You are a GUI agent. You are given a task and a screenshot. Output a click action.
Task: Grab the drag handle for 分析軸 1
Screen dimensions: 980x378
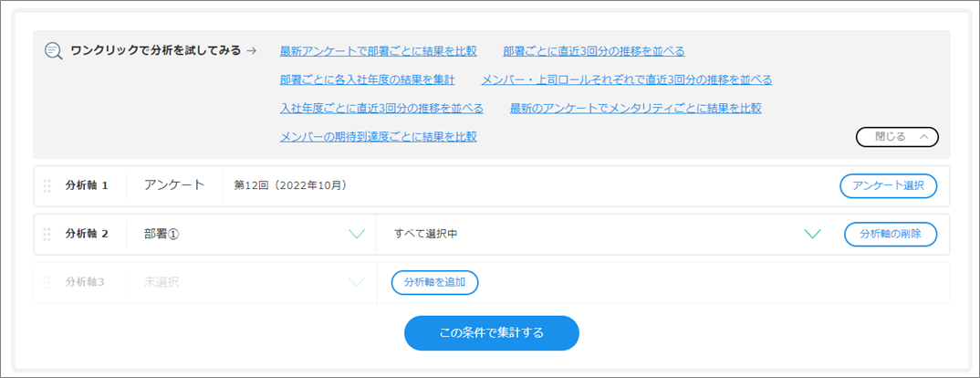pyautogui.click(x=47, y=186)
